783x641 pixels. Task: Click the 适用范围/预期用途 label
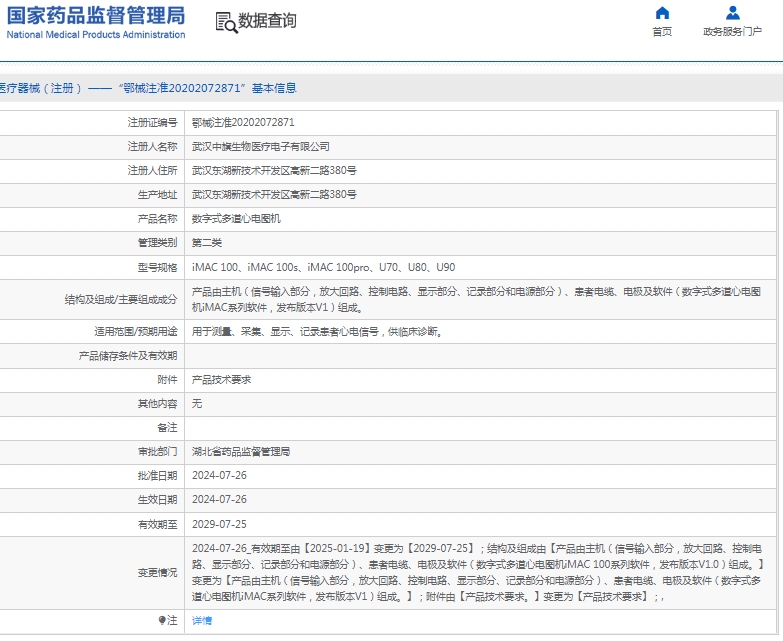pyautogui.click(x=136, y=331)
